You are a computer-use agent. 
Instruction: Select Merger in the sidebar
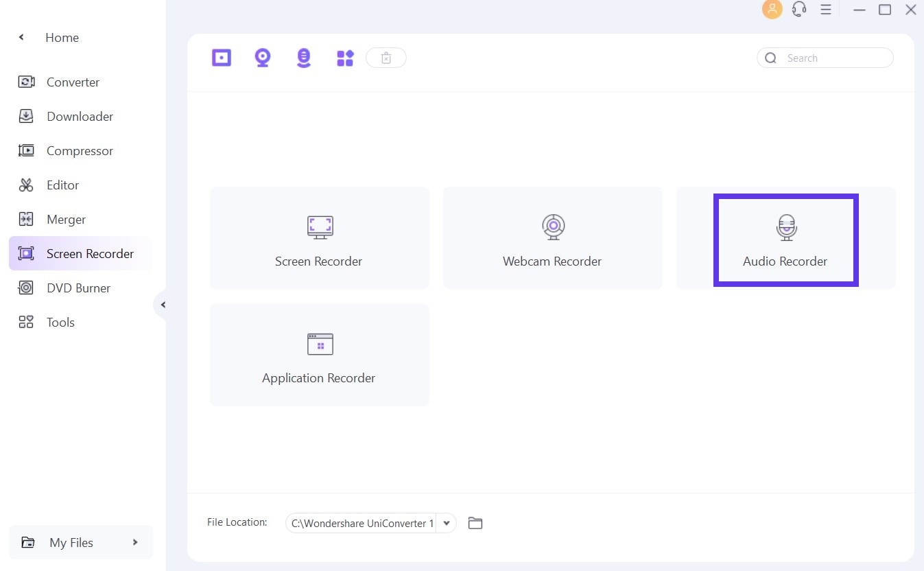coord(80,220)
